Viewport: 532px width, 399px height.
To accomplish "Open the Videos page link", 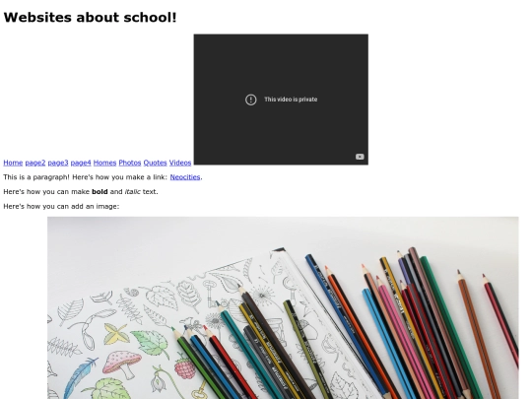I will pos(180,163).
